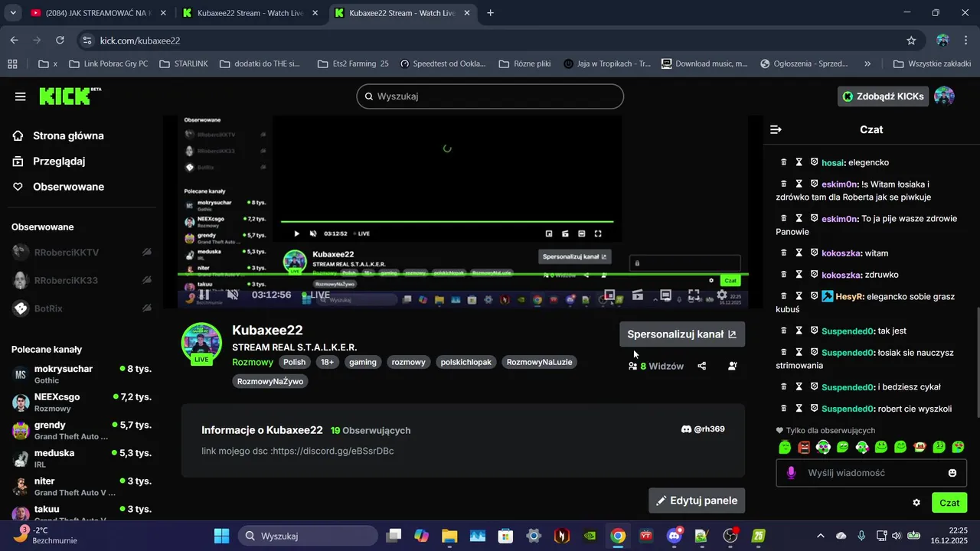The width and height of the screenshot is (980, 551).
Task: Open the hamburger menu beside KICK logo
Action: [x=20, y=96]
